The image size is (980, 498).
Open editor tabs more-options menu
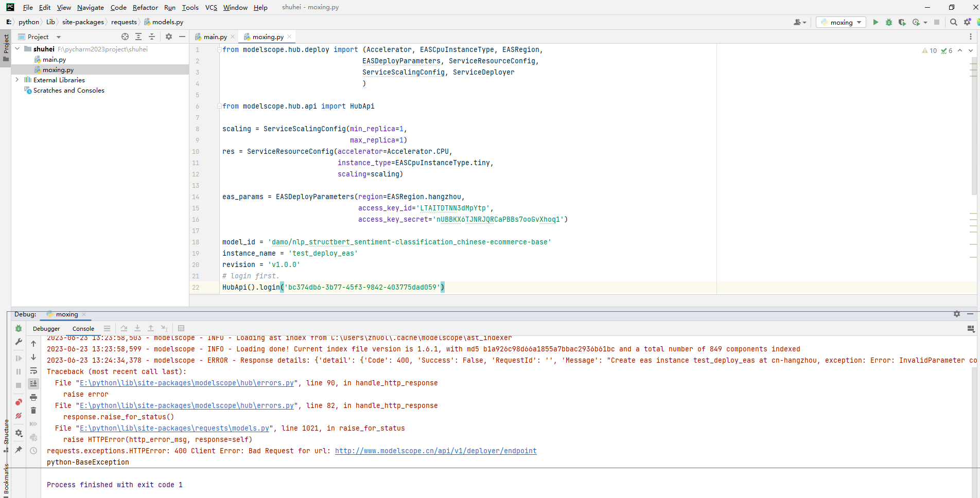pos(971,37)
